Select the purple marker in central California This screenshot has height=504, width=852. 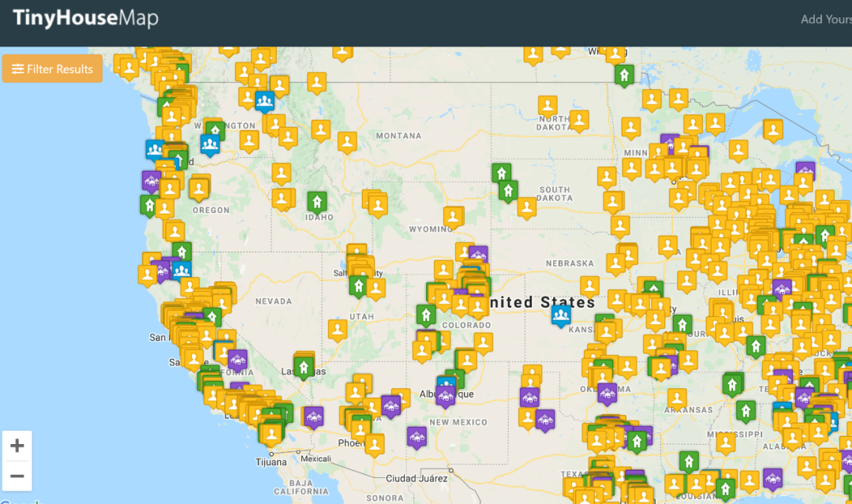(237, 360)
